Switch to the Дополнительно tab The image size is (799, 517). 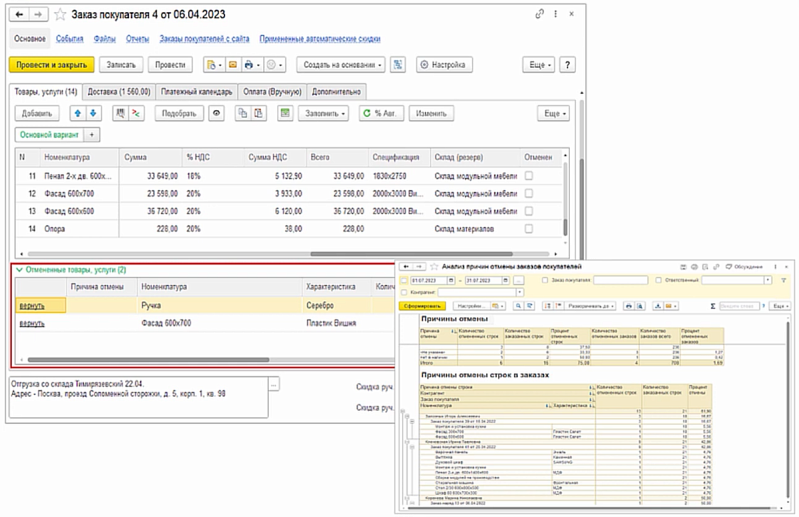tap(336, 92)
